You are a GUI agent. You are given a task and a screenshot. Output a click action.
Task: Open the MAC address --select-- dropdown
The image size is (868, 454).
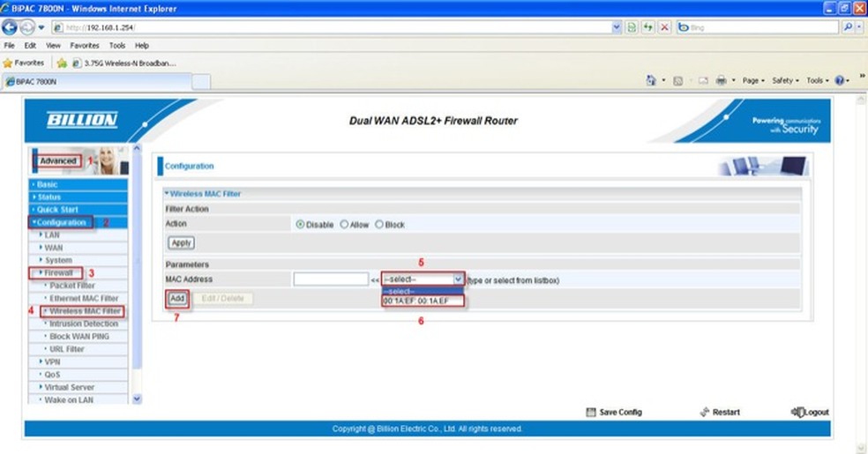423,279
